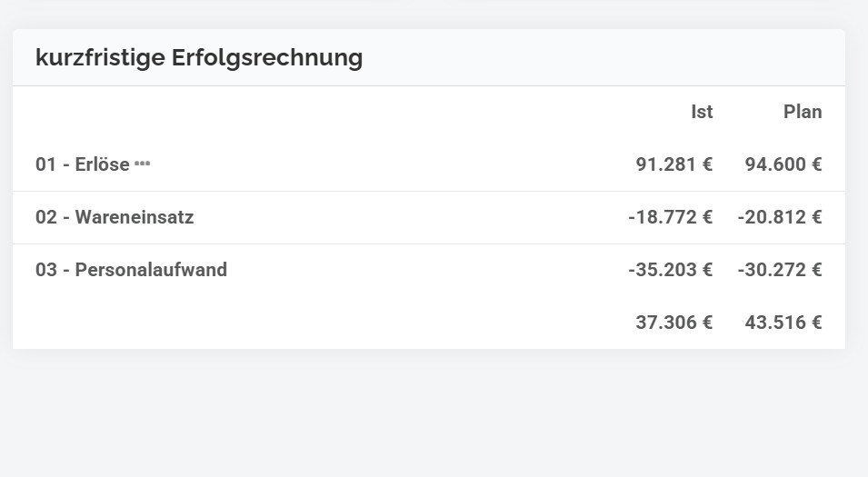Click the Wareneinsatz Ist value -18.772 €
The width and height of the screenshot is (868, 477).
coord(671,217)
